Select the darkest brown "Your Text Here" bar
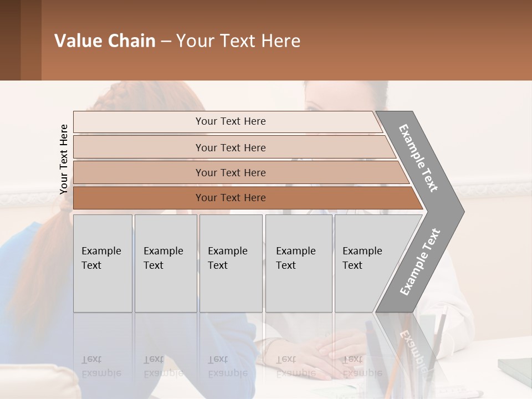Viewport: 532px width, 399px height. pos(231,198)
